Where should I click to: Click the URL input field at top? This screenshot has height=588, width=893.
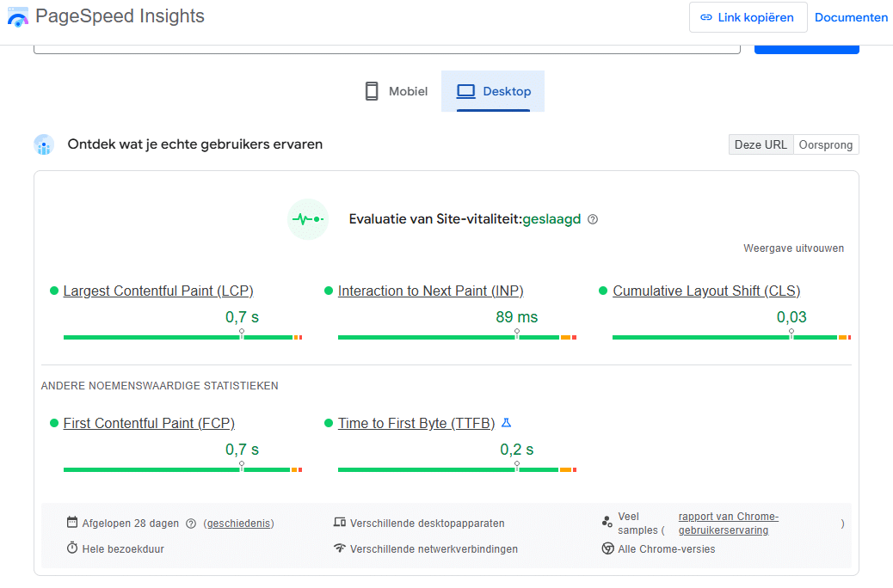point(386,49)
